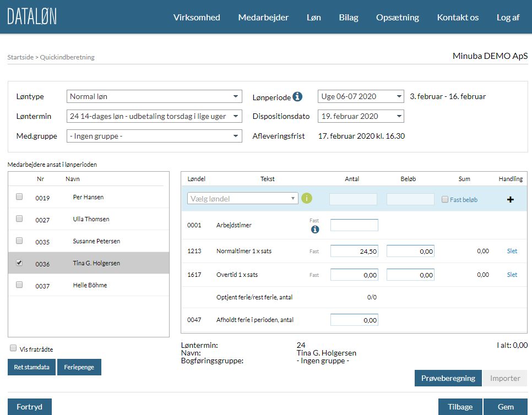Click the info icon on Arbejdstimer row

[315, 230]
